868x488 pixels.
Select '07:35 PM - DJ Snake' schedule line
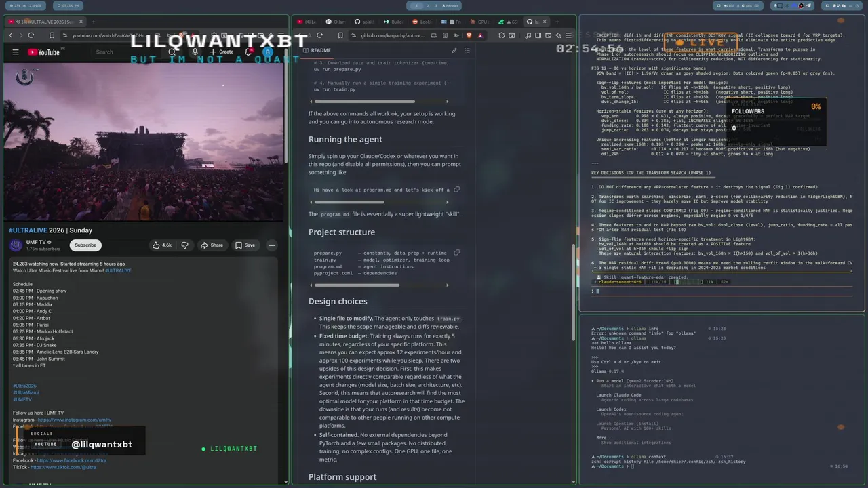35,345
